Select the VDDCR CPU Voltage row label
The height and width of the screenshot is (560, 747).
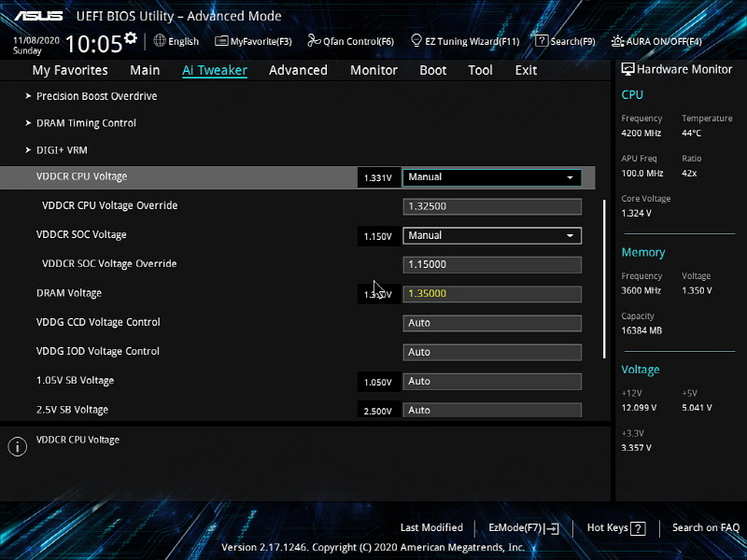point(82,176)
